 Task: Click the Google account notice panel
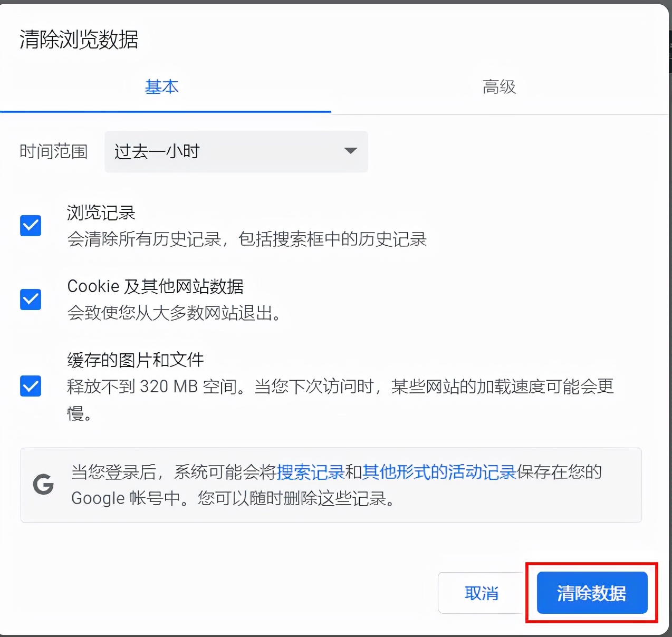[331, 485]
